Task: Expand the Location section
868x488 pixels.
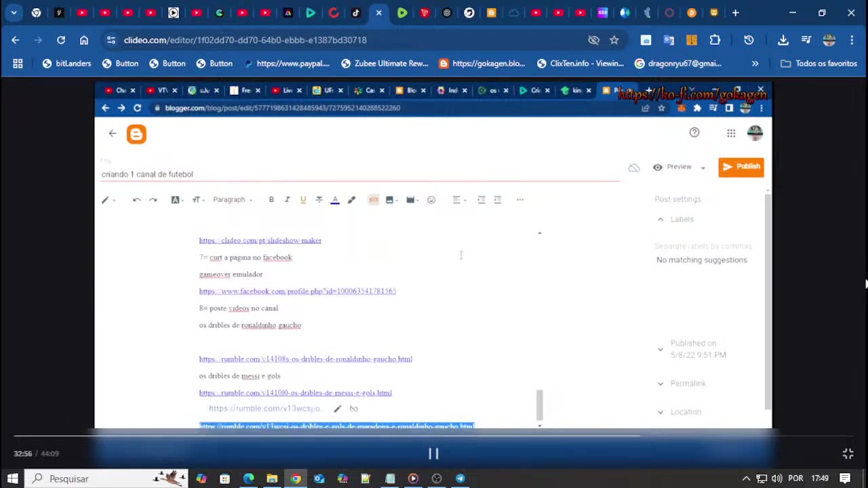Action: (x=660, y=412)
